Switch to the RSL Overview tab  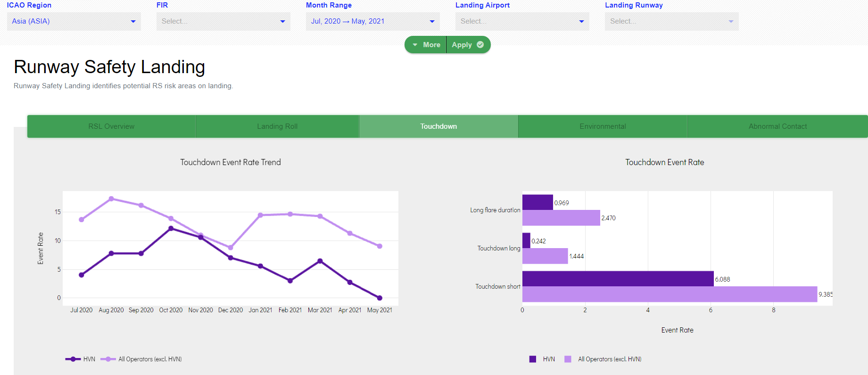[x=111, y=126]
